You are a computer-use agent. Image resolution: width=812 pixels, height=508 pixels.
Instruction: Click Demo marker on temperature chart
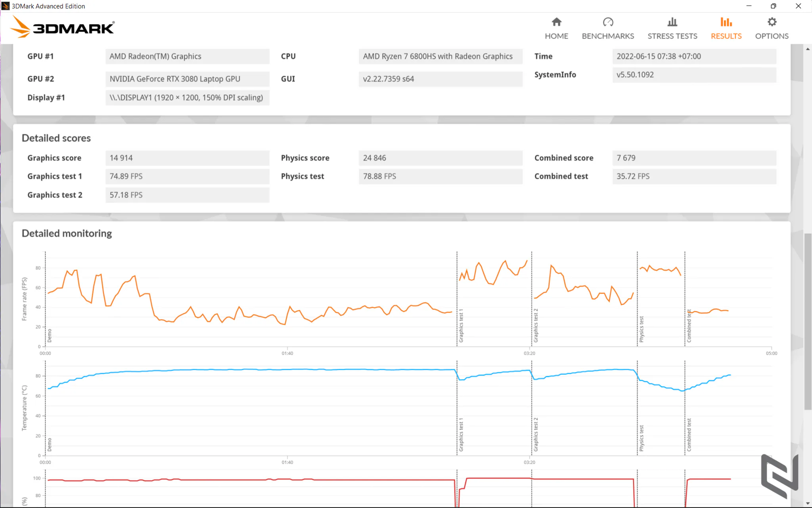tap(50, 445)
